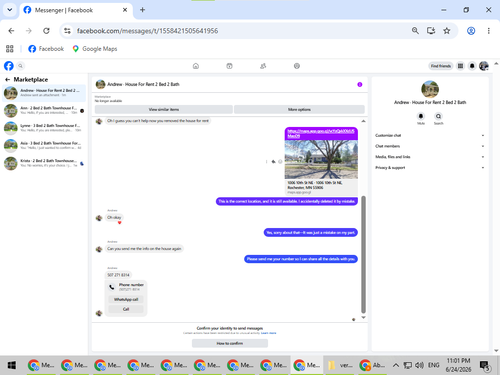Open the Facebook search magnifier icon
Image resolution: width=500 pixels, height=375 pixels.
(20, 66)
